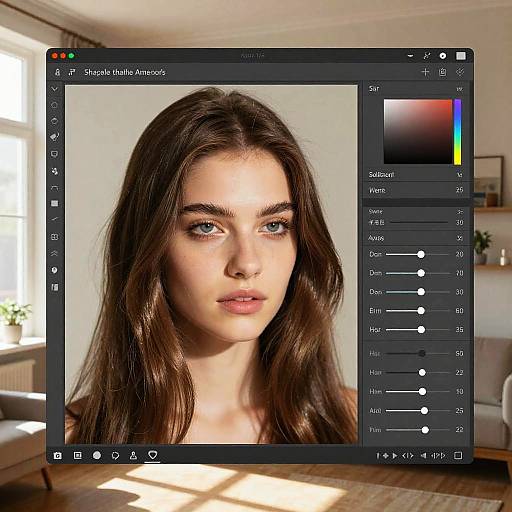The width and height of the screenshot is (512, 512).
Task: Click the 'Shapale thathe Ameoofs' title
Action: 125,72
